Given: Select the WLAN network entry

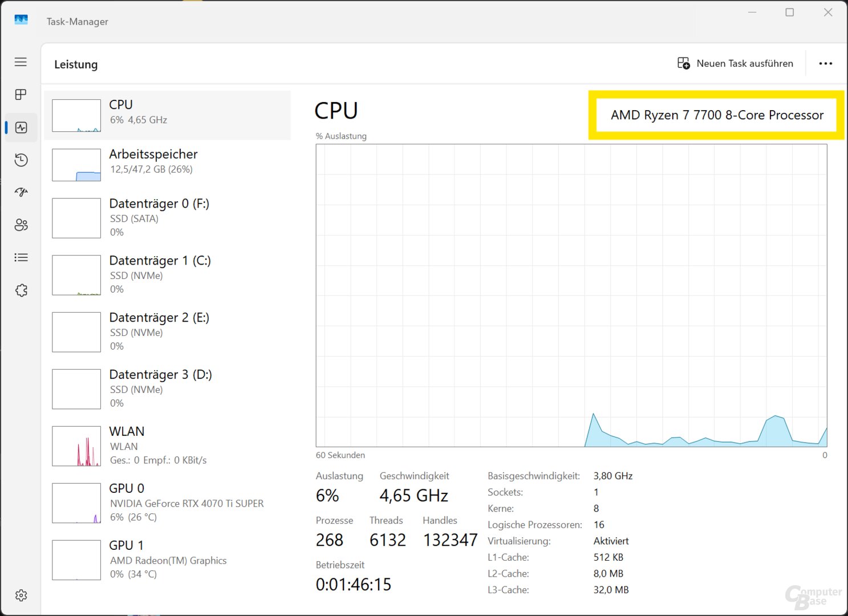Looking at the screenshot, I should pyautogui.click(x=168, y=446).
